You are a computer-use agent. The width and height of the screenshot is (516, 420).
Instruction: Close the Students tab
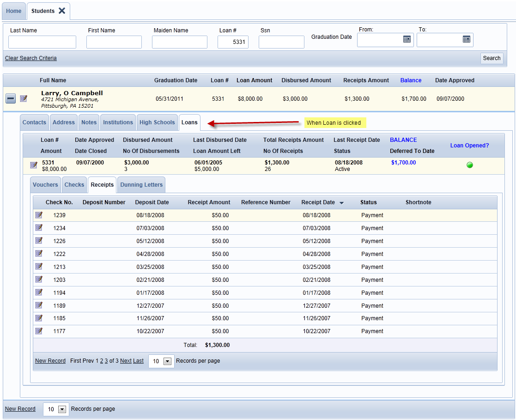(x=62, y=11)
